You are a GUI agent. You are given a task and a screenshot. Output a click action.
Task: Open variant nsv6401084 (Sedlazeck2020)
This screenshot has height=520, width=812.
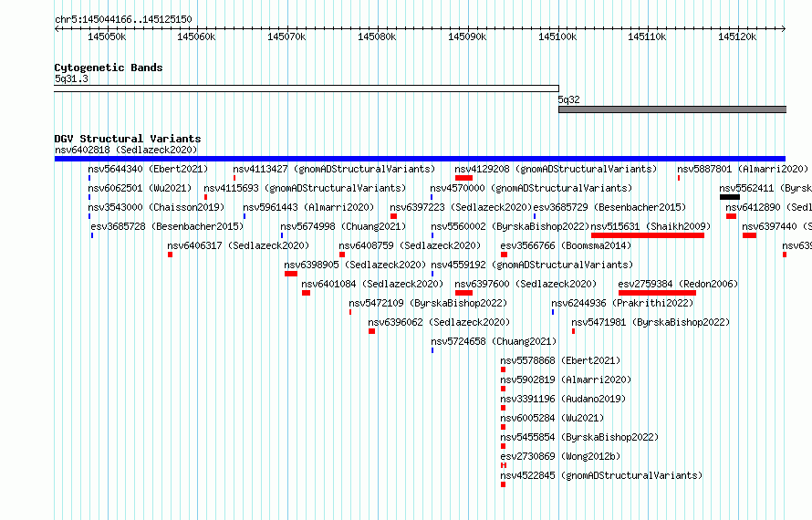[373, 284]
